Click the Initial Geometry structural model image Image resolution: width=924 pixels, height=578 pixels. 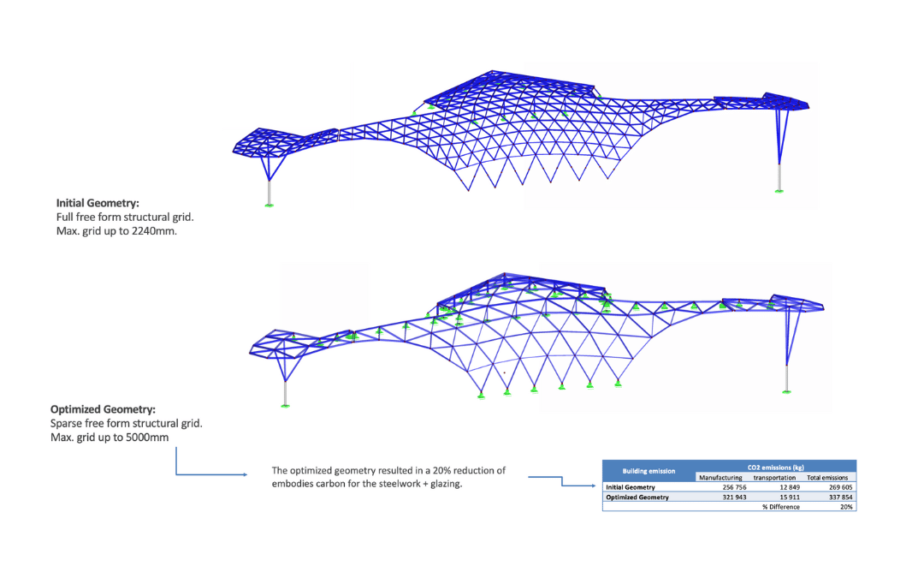pos(522,137)
